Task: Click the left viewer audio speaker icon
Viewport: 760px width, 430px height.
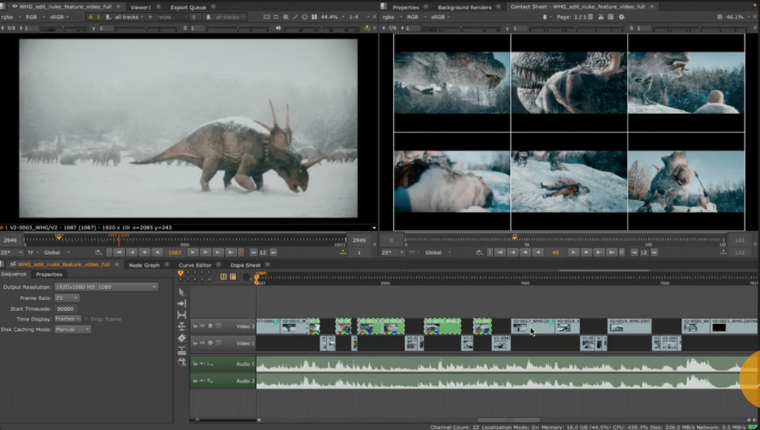Action: tap(278, 28)
